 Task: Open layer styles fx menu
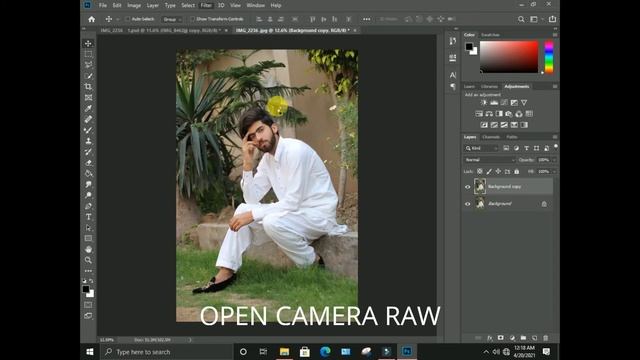pos(490,338)
